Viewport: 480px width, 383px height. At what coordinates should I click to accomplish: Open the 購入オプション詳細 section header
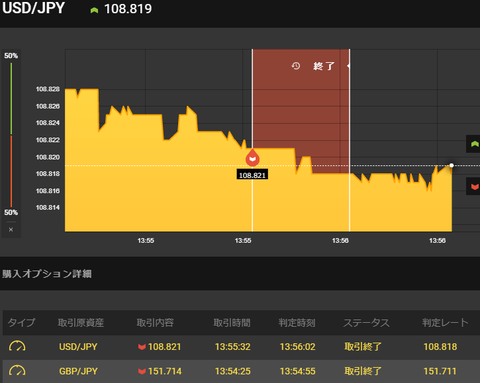47,274
